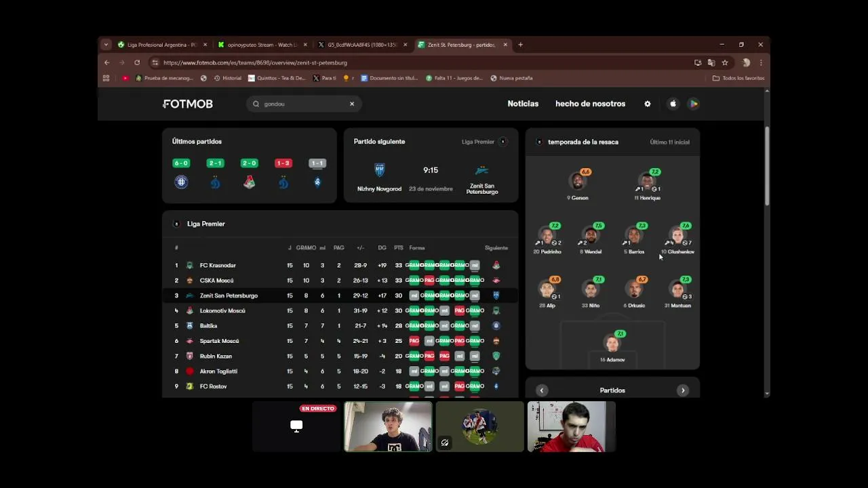The height and width of the screenshot is (488, 868).
Task: Click next opponent icon in Krasnodar row
Action: click(496, 265)
